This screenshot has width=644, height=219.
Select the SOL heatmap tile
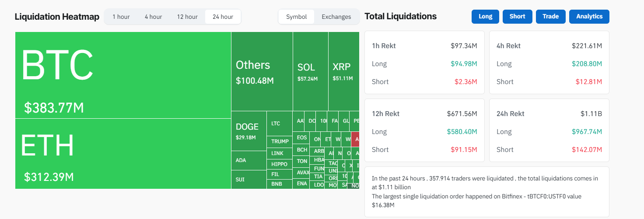pos(310,71)
